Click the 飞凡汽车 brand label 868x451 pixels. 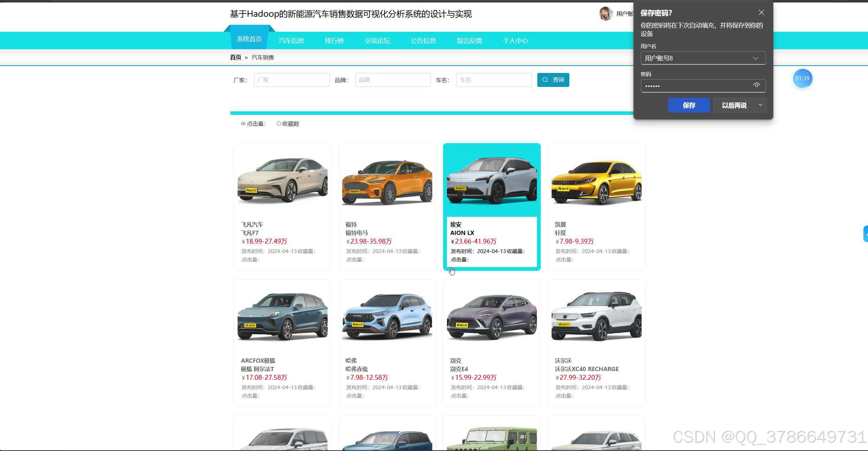tap(252, 224)
